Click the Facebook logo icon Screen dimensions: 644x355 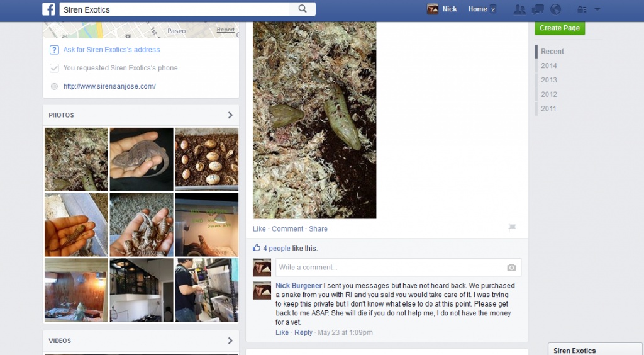coord(48,9)
